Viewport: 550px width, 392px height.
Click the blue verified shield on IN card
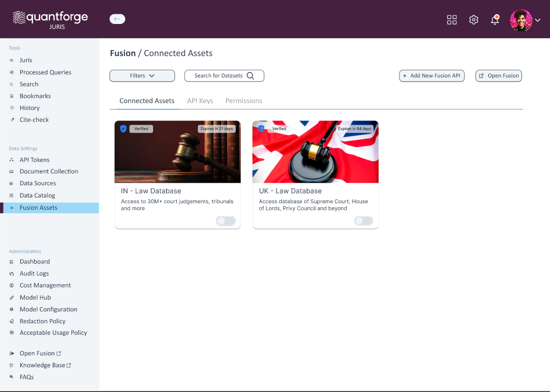pos(123,129)
